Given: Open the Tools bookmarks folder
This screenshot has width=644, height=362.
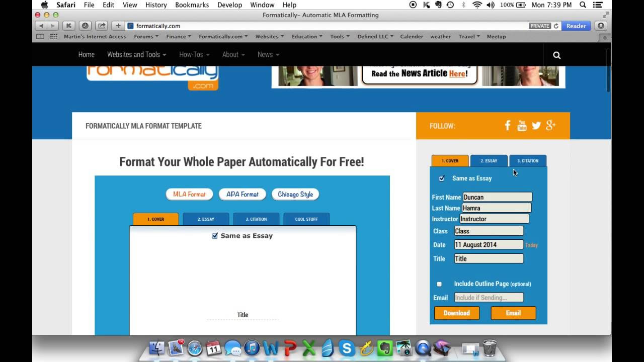Looking at the screenshot, I should 340,37.
